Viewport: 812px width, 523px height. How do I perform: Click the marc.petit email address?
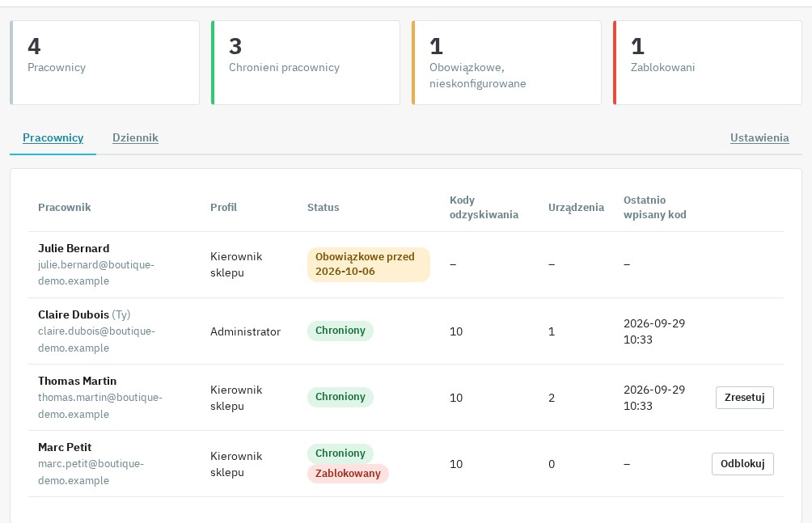91,472
